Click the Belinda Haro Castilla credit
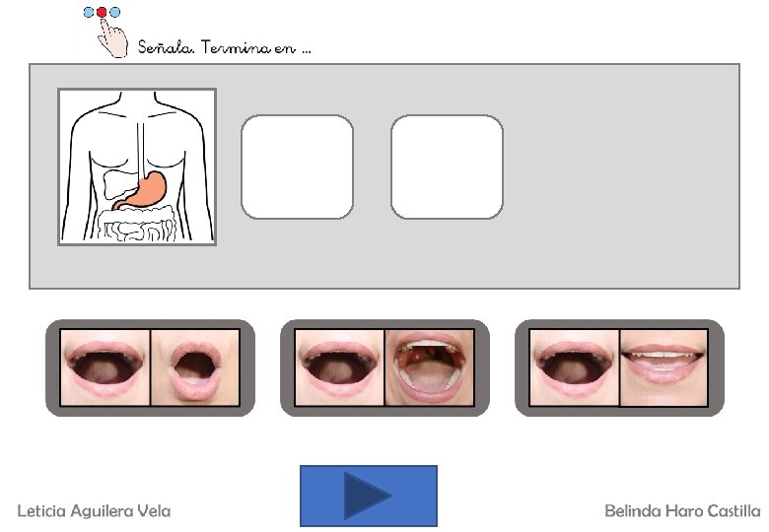Viewport: 769px width, 532px height. (x=682, y=511)
